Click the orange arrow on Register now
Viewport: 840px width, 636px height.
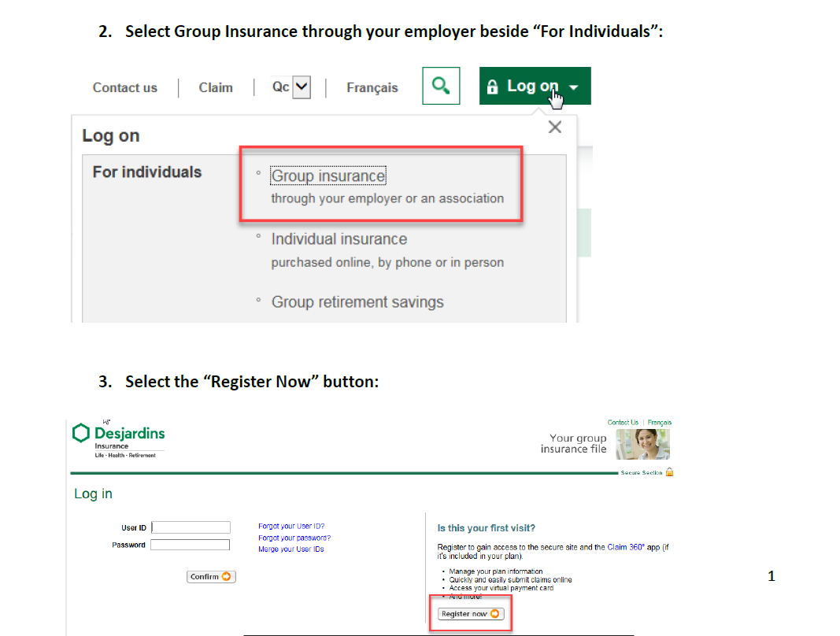(495, 614)
